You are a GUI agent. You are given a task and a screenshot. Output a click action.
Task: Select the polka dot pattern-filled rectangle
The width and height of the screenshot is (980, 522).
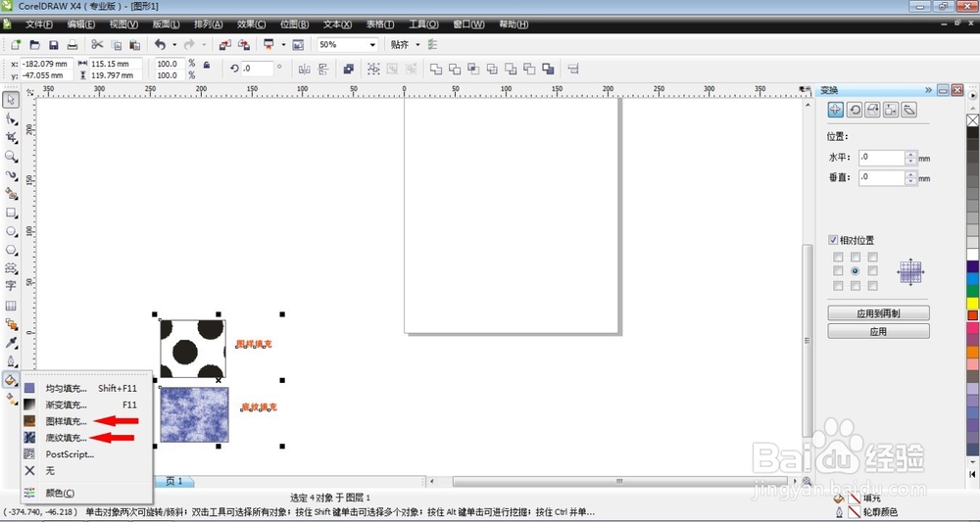(x=192, y=349)
